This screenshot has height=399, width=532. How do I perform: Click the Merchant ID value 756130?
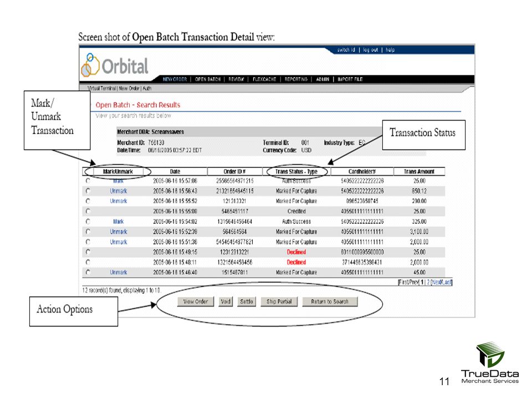(156, 142)
